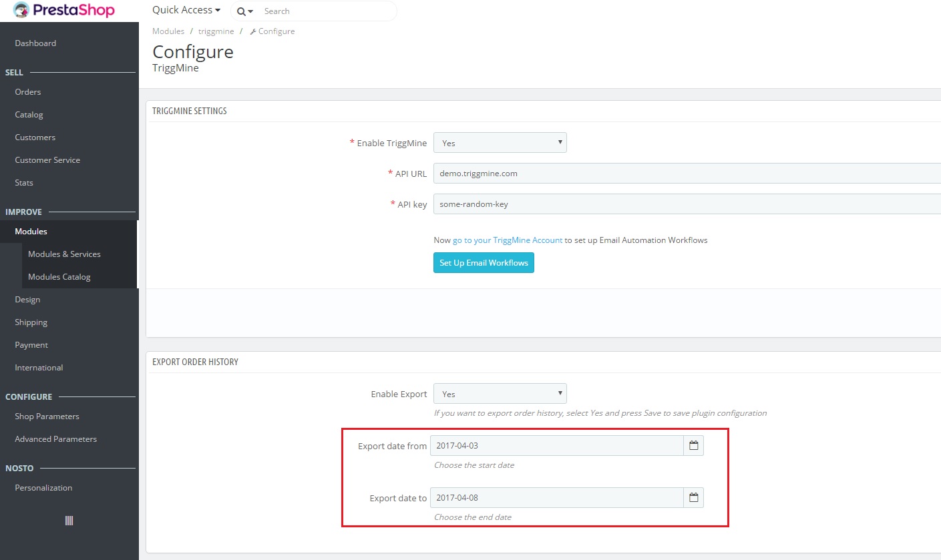Open the Quick Access dropdown
Screen dimensions: 941x560
pyautogui.click(x=186, y=10)
